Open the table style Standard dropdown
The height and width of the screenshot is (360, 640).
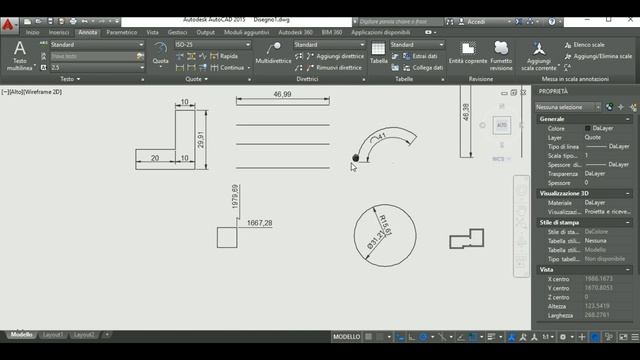point(417,44)
